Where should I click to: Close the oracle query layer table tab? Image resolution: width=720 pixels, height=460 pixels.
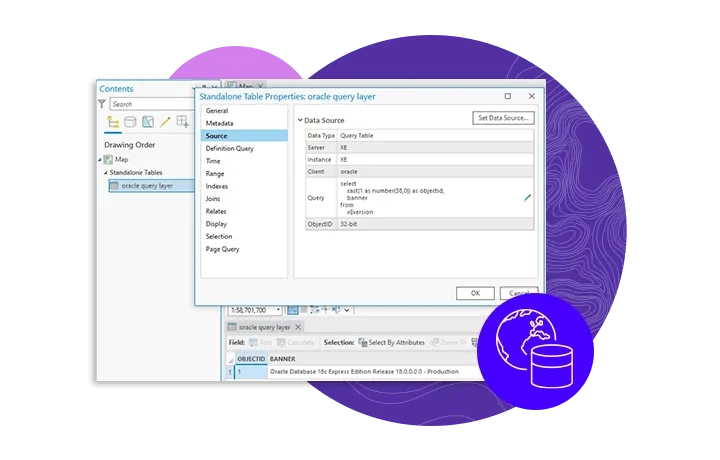pos(298,327)
